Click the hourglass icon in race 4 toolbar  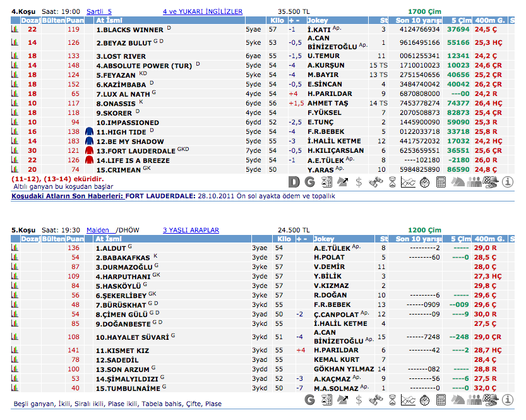click(392, 183)
